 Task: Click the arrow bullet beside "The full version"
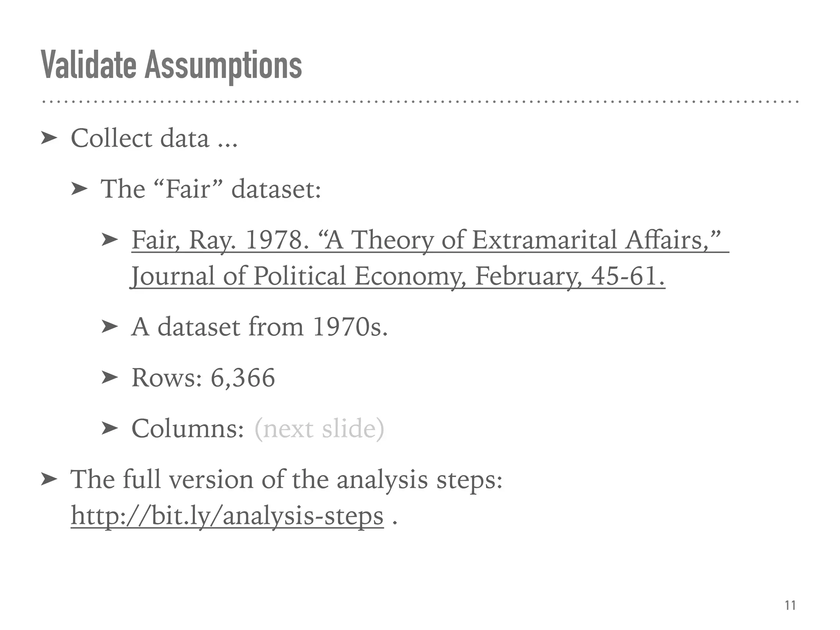[x=49, y=479]
